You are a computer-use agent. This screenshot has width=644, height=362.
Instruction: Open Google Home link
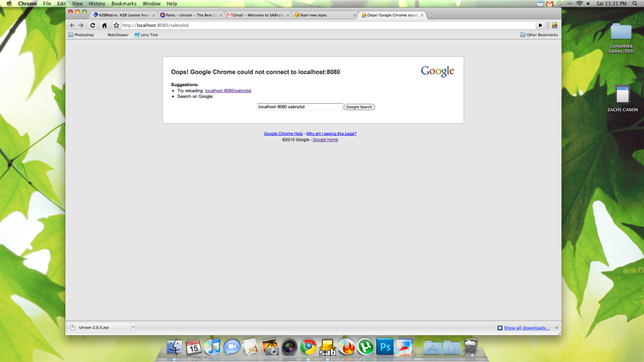325,140
